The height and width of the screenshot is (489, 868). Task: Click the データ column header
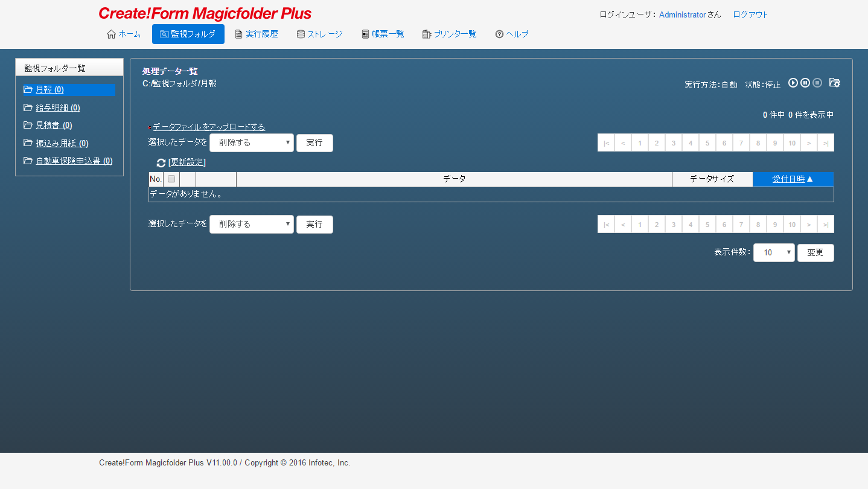[454, 179]
